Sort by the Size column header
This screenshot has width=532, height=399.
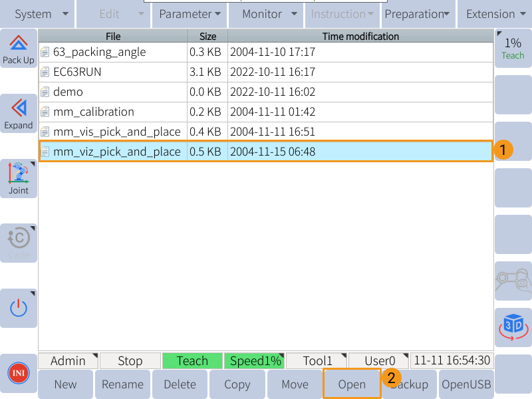click(207, 36)
